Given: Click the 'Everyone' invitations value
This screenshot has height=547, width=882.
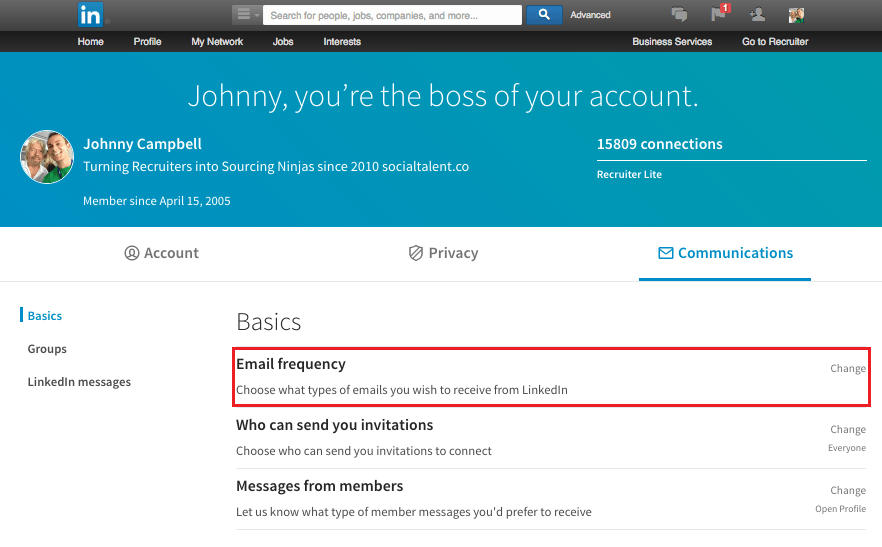Looking at the screenshot, I should click(x=847, y=448).
